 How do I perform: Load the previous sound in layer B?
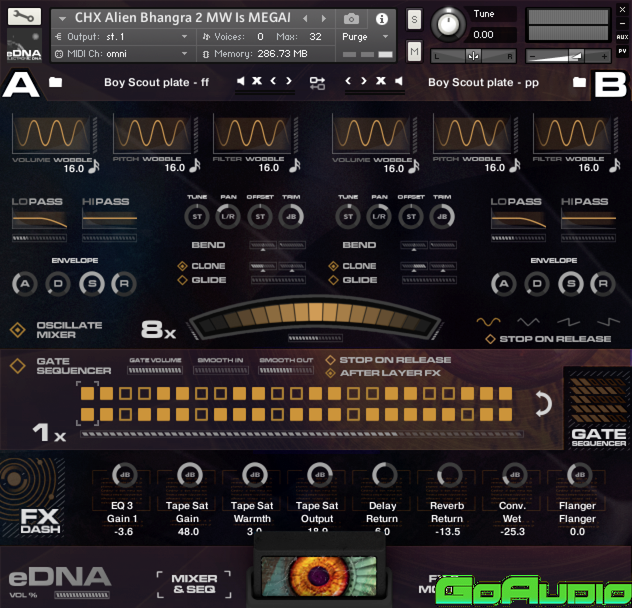348,81
